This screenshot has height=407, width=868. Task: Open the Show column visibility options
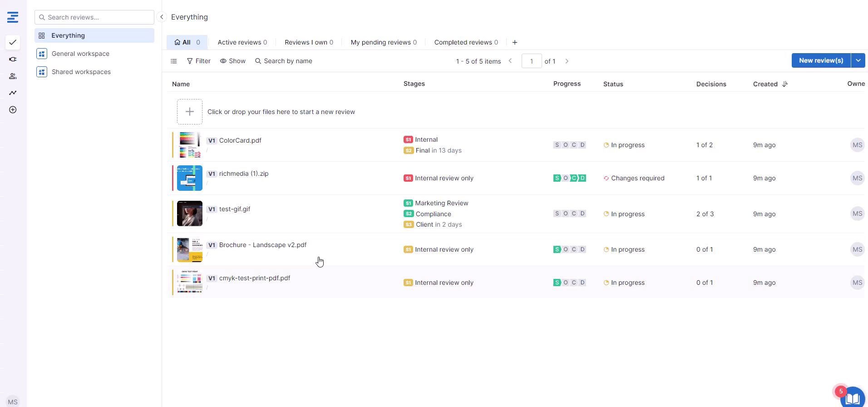pos(232,61)
